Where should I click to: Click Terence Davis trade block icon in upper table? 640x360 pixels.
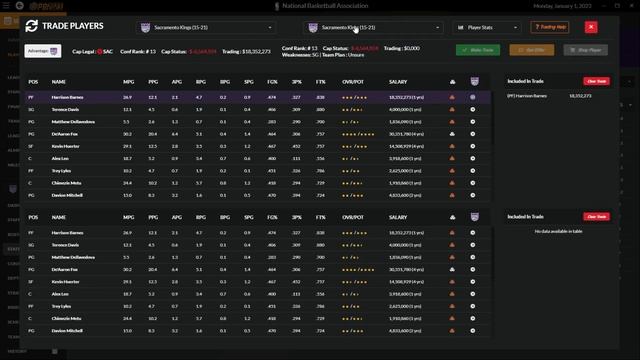(x=452, y=109)
